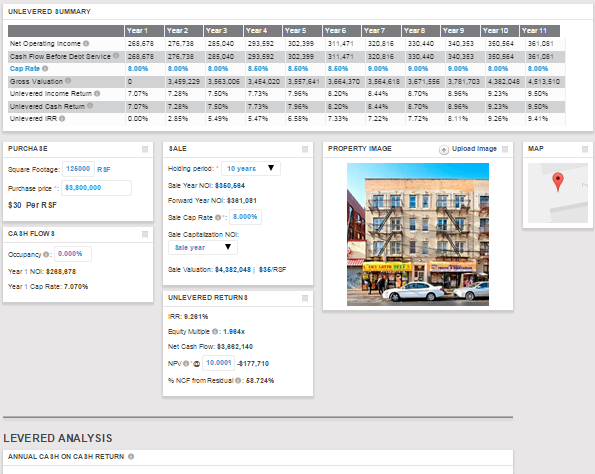Click the red map pin marker
The image size is (595, 474).
pyautogui.click(x=557, y=181)
